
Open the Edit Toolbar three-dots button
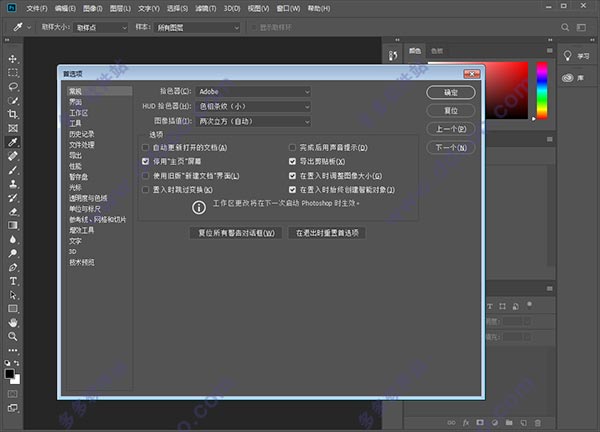click(x=13, y=350)
